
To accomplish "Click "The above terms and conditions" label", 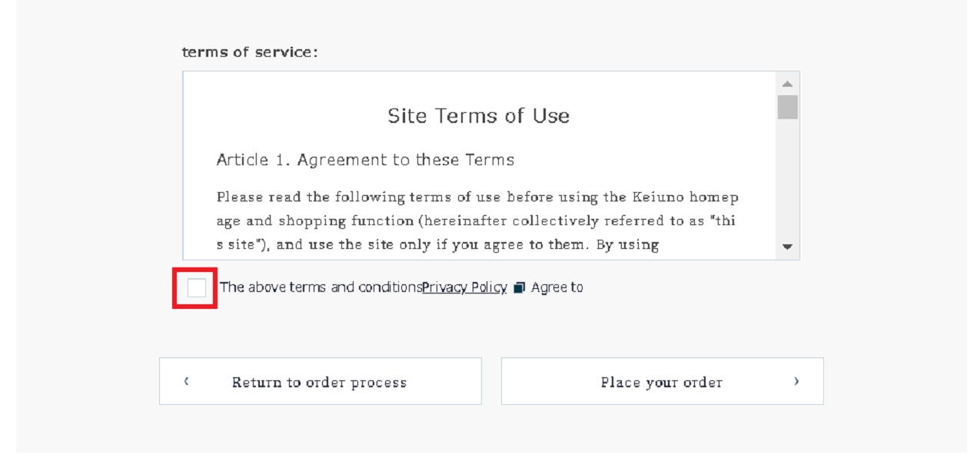I will point(321,287).
